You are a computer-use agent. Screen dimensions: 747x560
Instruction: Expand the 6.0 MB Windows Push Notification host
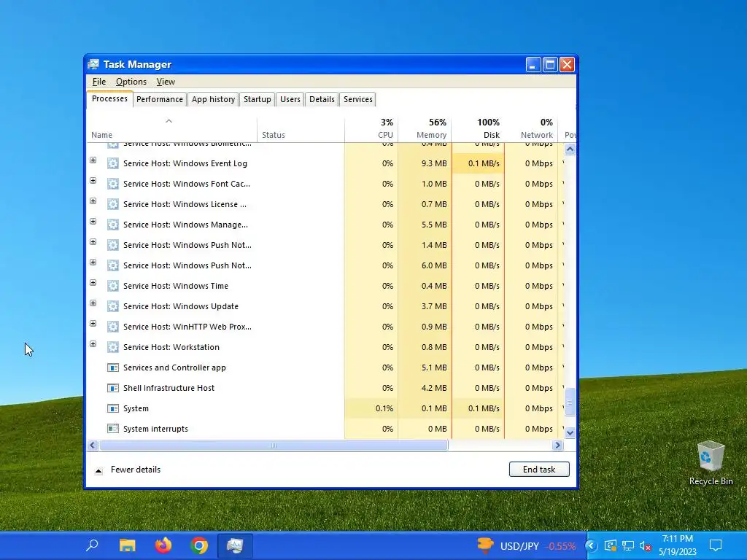point(93,262)
